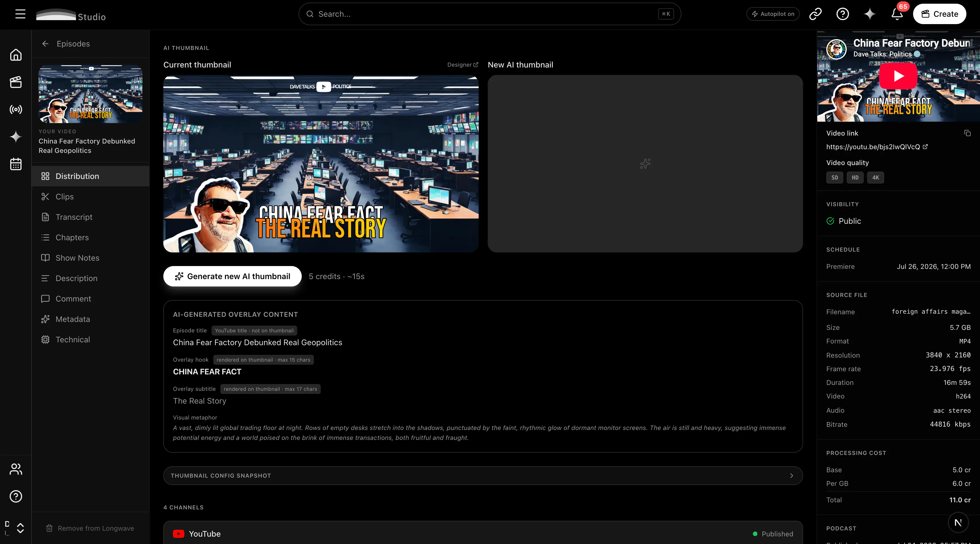Screen dimensions: 980x544
Task: Click Generate new AI thumbnail
Action: click(233, 276)
